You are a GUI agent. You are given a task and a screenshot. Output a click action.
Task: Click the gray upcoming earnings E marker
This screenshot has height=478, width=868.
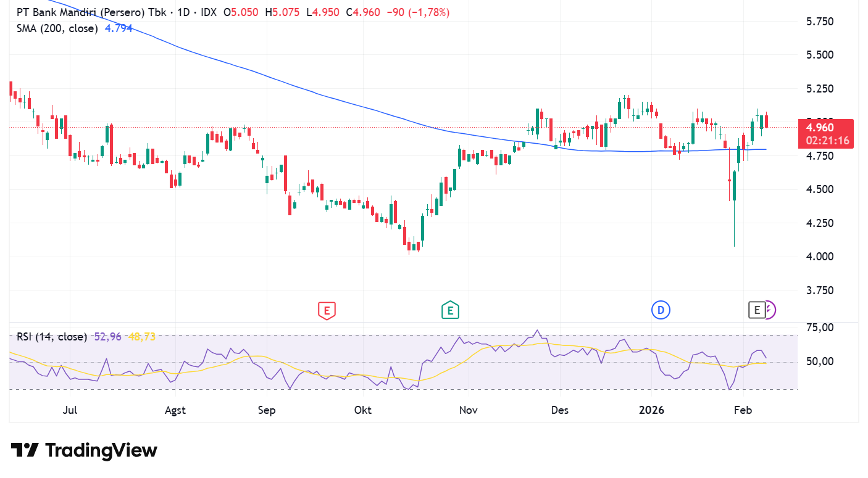click(756, 310)
